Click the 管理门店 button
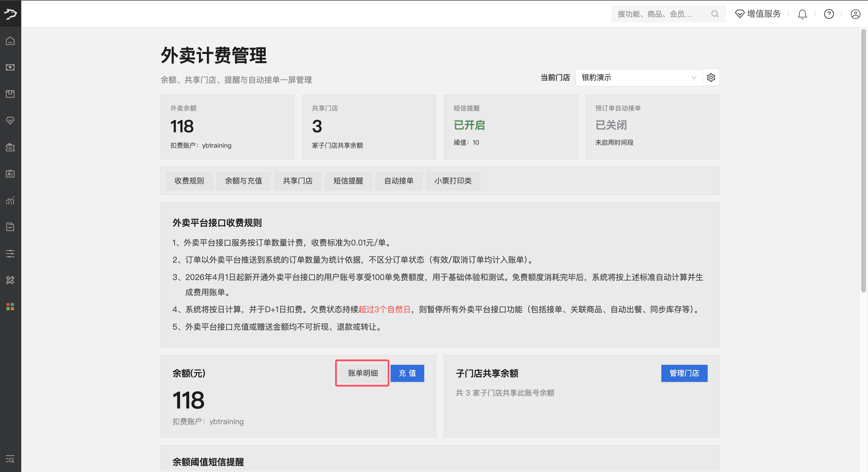Image resolution: width=868 pixels, height=472 pixels. click(684, 373)
